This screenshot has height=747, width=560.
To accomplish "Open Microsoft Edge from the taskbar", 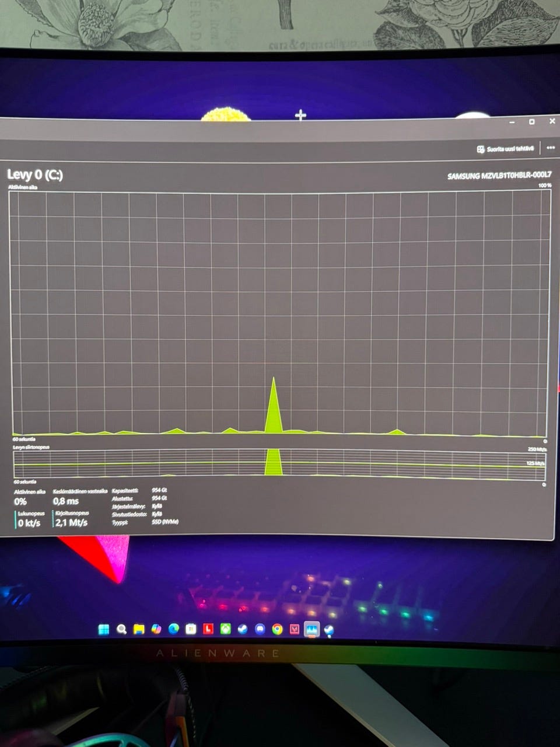I will [173, 629].
